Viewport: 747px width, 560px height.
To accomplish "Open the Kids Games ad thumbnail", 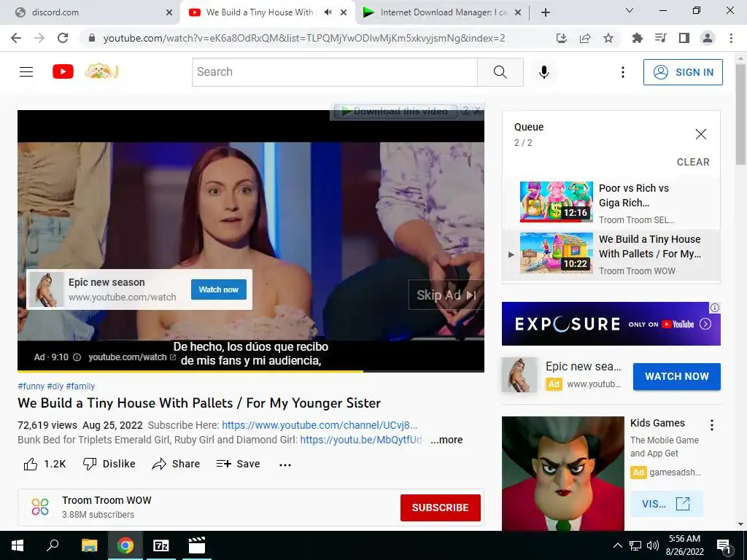I will pos(562,473).
